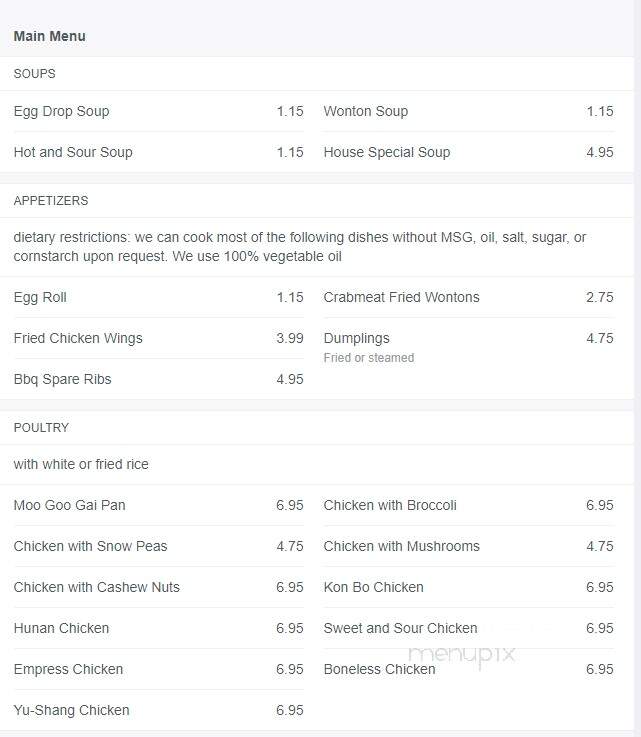641x737 pixels.
Task: Choose Sweet and Sour Chicken
Action: coord(469,628)
